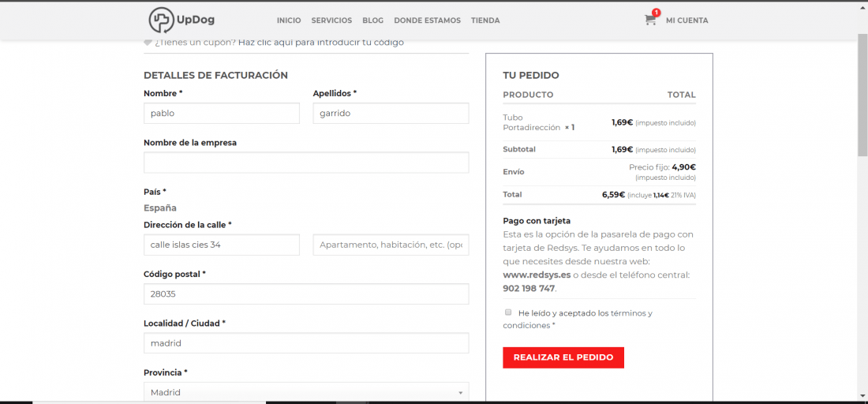Image resolution: width=868 pixels, height=404 pixels.
Task: Click the DETALLES DE FACTURACIÓN heading
Action: click(x=216, y=75)
